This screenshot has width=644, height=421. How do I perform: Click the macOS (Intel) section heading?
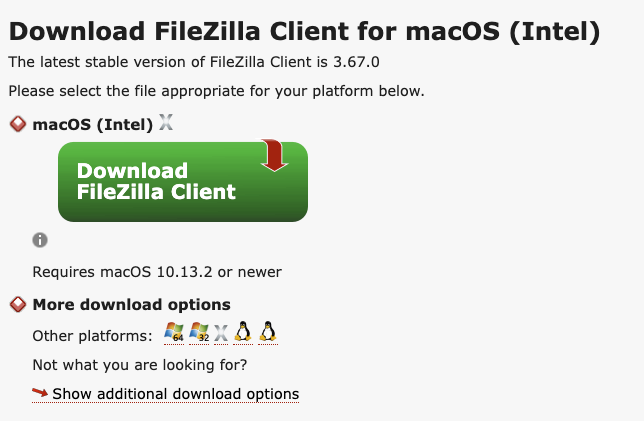tap(92, 125)
